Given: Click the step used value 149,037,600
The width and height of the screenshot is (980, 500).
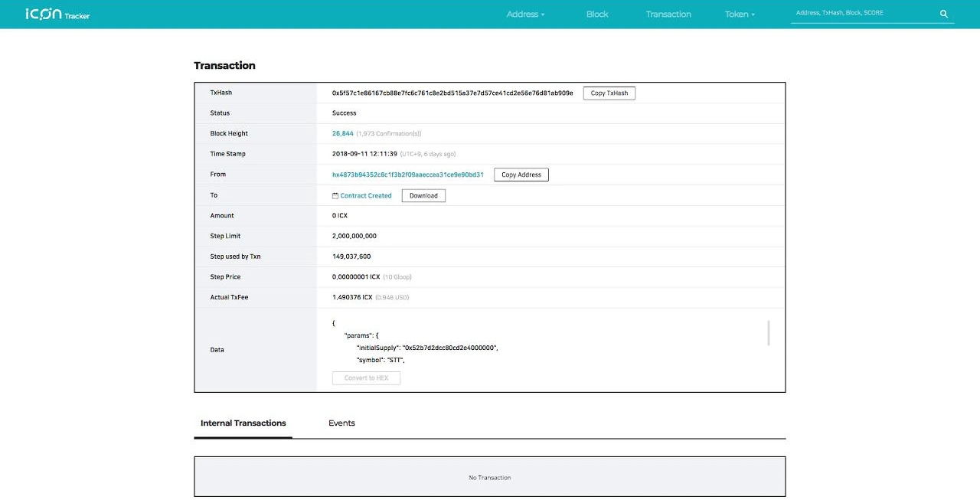Looking at the screenshot, I should (351, 257).
